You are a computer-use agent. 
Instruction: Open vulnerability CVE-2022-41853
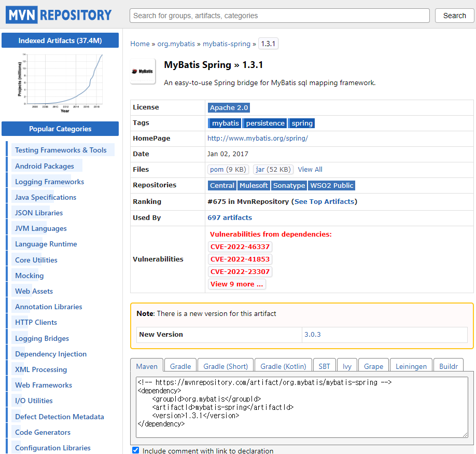point(240,259)
